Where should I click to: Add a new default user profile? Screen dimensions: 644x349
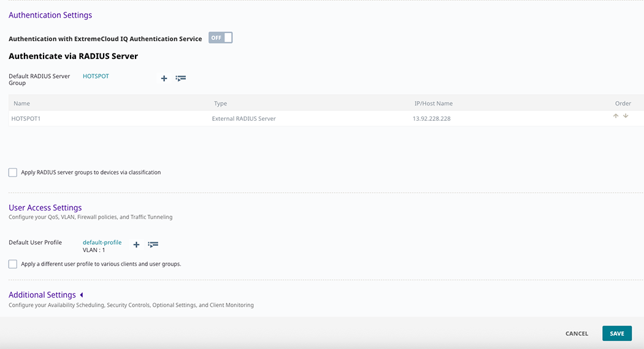136,245
